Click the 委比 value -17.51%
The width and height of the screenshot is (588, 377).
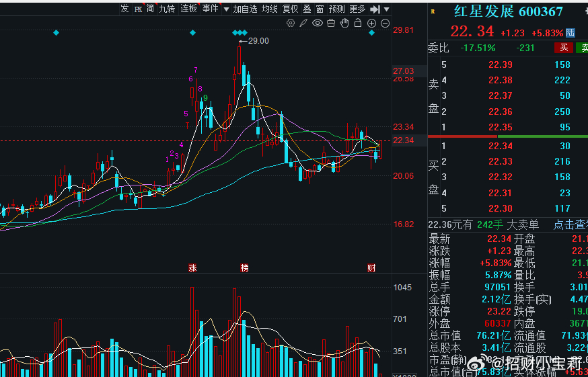(478, 48)
